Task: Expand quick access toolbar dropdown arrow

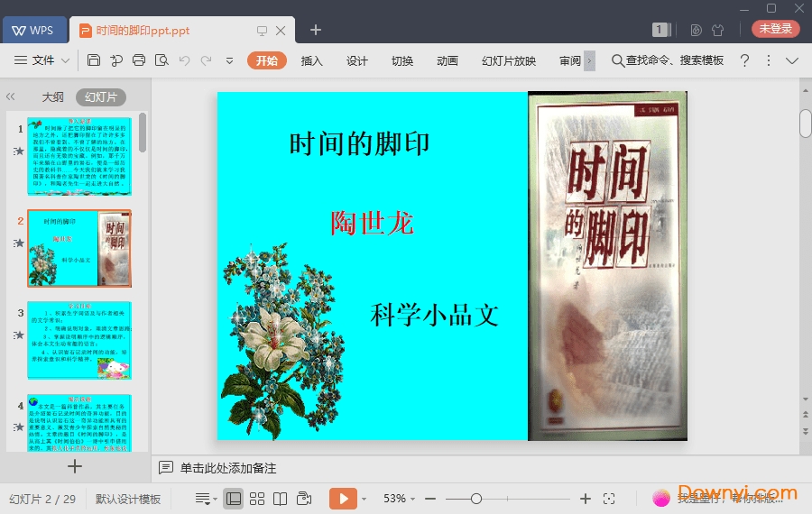Action: pos(229,60)
